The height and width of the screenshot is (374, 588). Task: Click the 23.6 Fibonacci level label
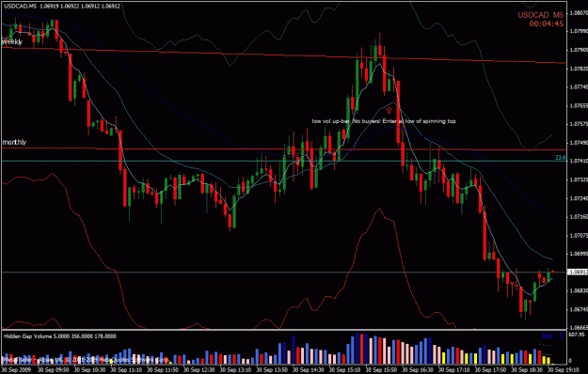pyautogui.click(x=561, y=158)
